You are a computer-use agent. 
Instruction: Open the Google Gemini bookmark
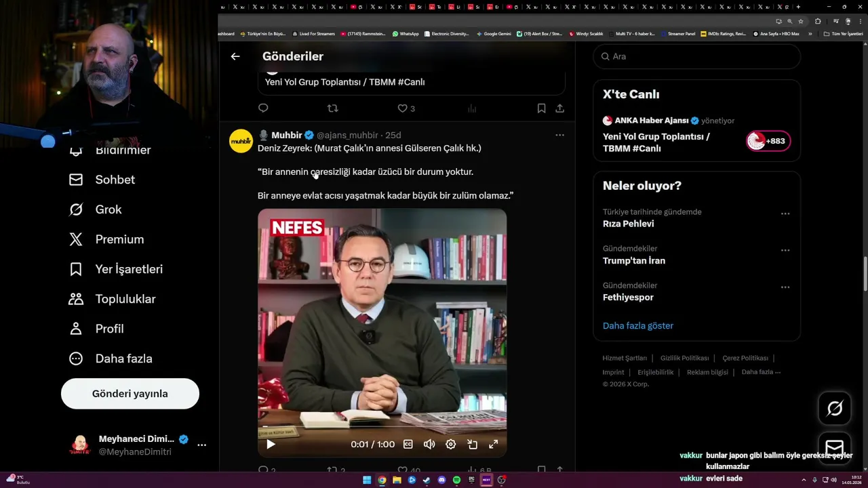point(494,33)
